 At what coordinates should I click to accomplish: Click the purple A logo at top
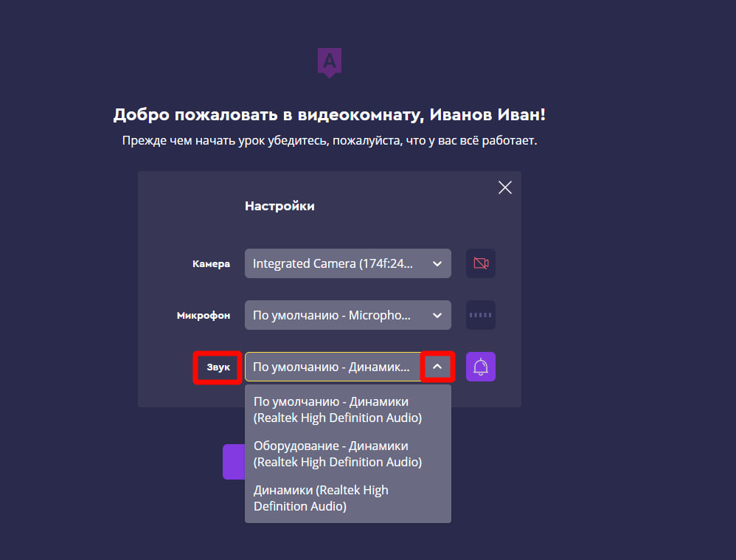coord(330,63)
